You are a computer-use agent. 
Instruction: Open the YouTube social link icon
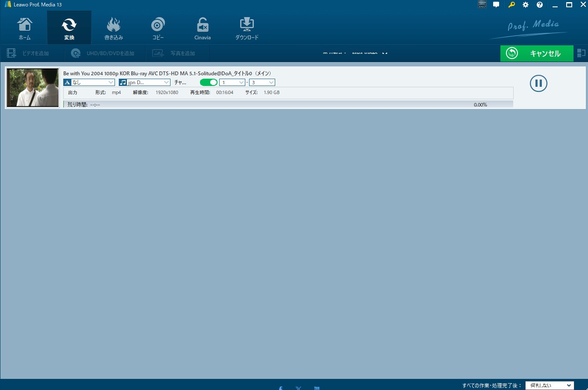pos(317,388)
